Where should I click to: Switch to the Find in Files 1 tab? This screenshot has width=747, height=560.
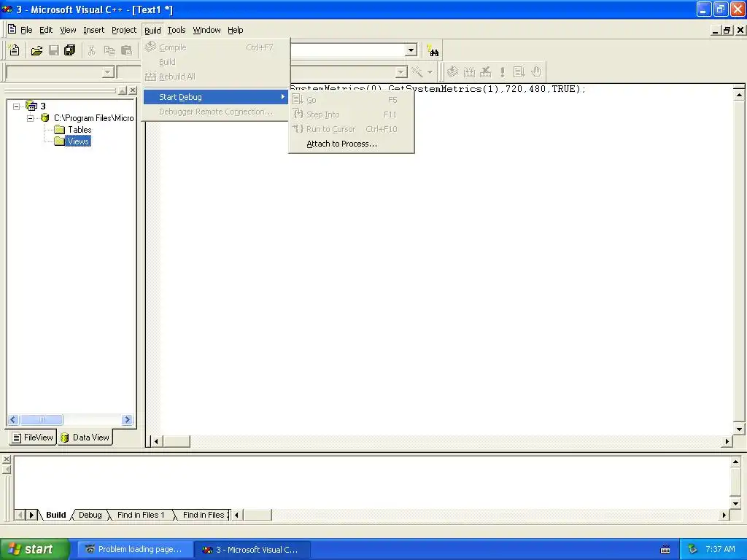[x=141, y=515]
